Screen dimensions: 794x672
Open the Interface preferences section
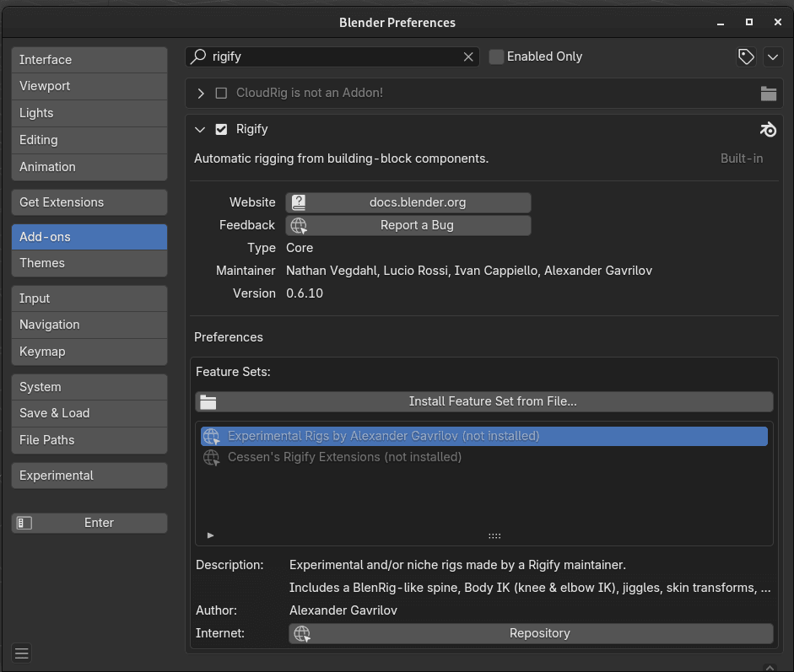coord(89,60)
